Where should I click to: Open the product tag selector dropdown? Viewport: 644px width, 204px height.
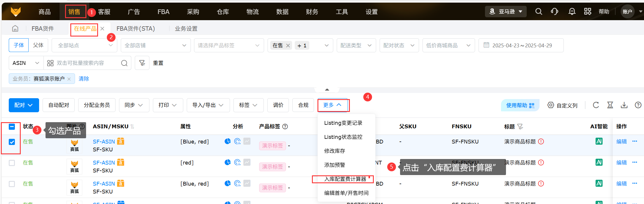pos(229,45)
